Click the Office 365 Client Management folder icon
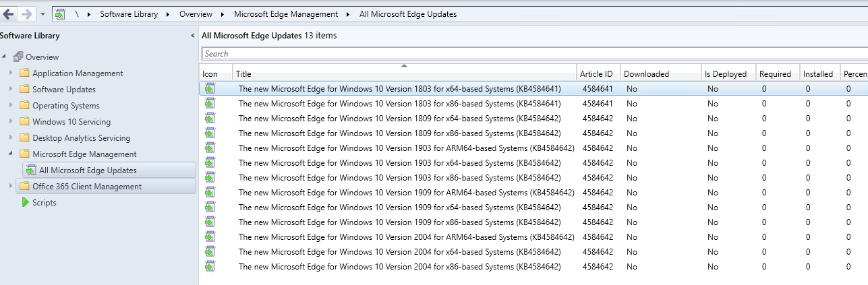The width and height of the screenshot is (868, 285). coord(24,187)
